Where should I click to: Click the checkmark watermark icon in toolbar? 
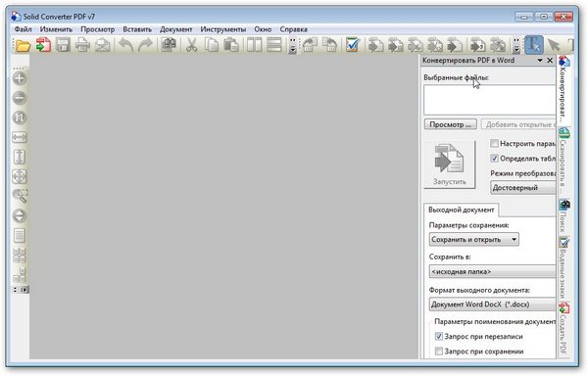(353, 45)
